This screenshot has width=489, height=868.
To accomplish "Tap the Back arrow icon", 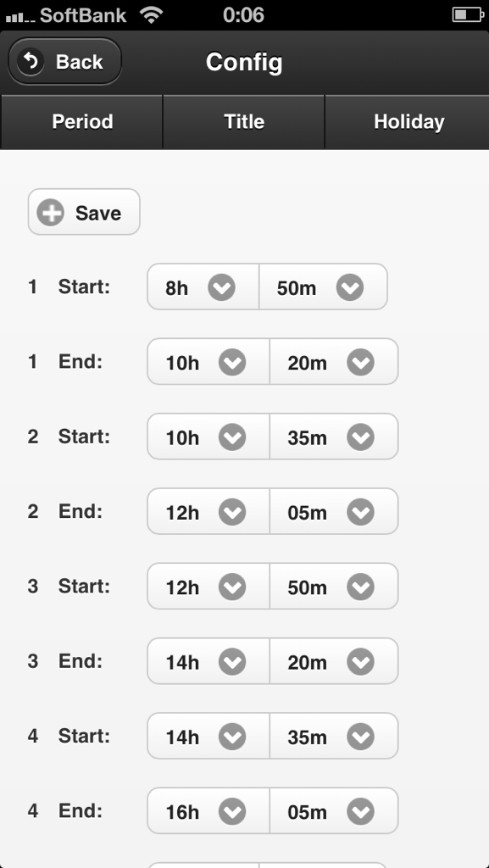I will [30, 61].
